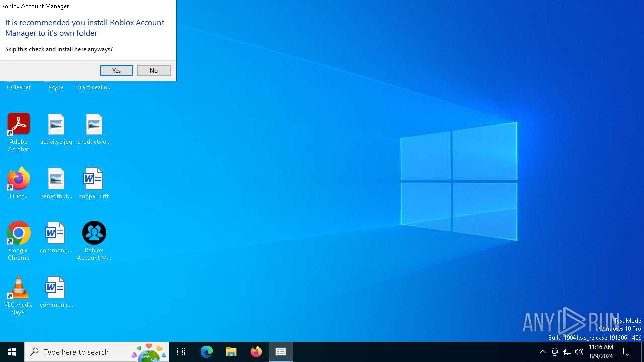This screenshot has width=644, height=362.
Task: Select tooparis.rtf document on desktop
Action: [94, 184]
